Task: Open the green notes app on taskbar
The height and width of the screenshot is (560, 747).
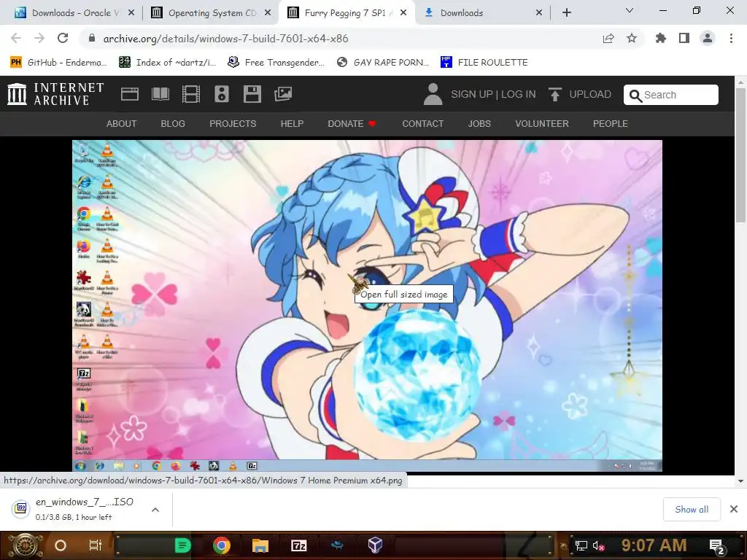Action: (183, 545)
